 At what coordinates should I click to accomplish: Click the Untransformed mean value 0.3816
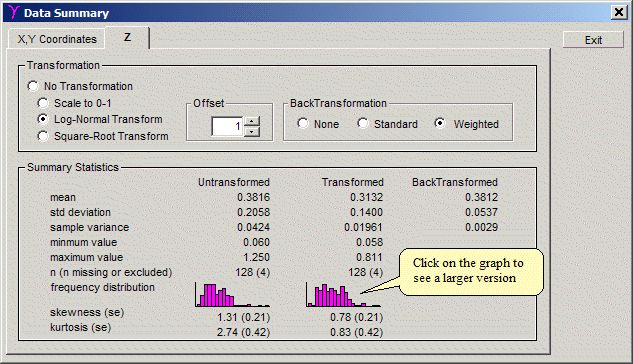coord(253,197)
